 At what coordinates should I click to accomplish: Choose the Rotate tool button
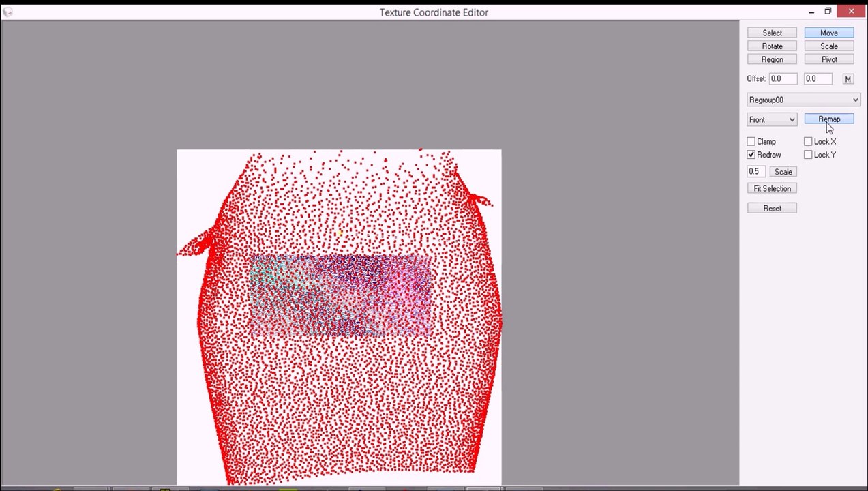772,46
